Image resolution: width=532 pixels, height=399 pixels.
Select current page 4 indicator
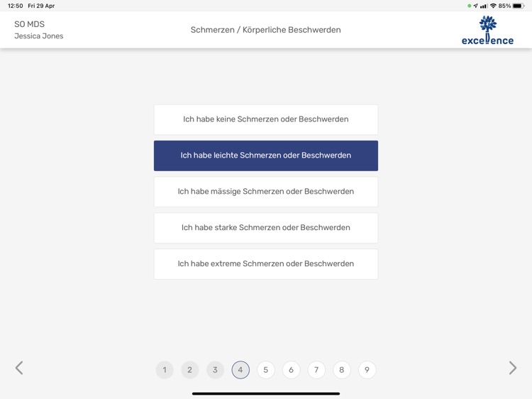tap(240, 370)
